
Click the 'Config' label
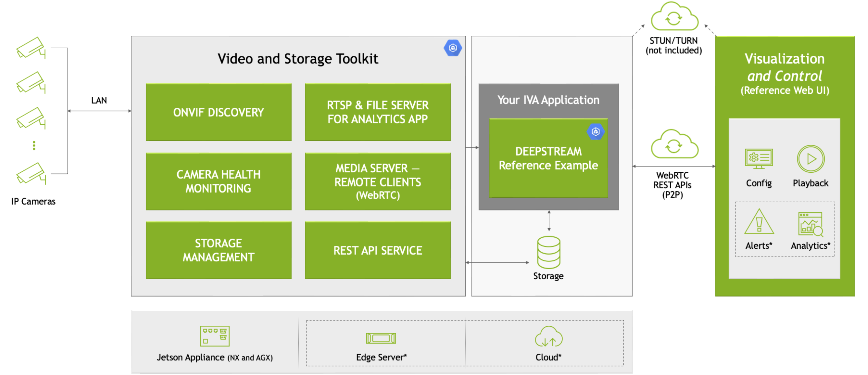758,183
